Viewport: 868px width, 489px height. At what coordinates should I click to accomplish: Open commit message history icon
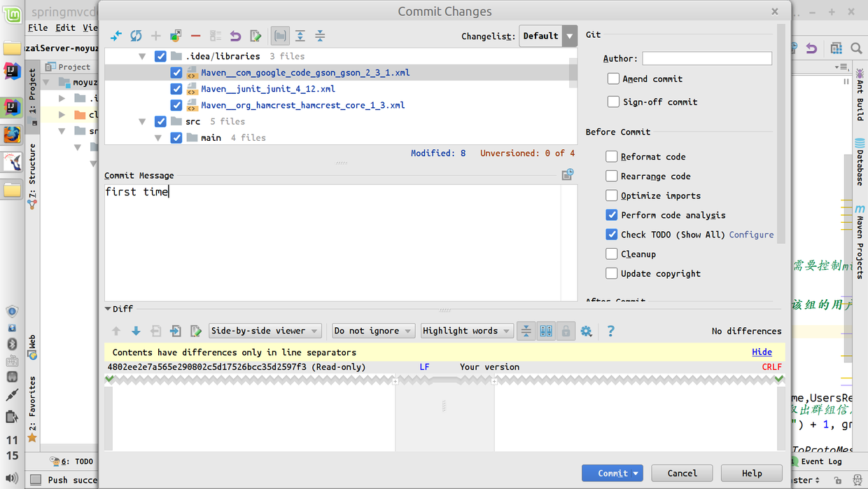tap(568, 174)
